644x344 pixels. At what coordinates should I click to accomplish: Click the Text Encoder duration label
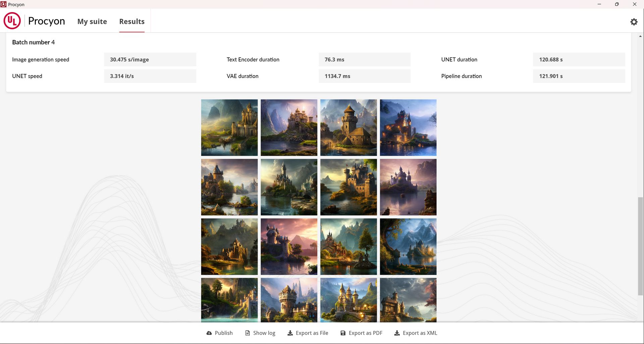click(253, 60)
